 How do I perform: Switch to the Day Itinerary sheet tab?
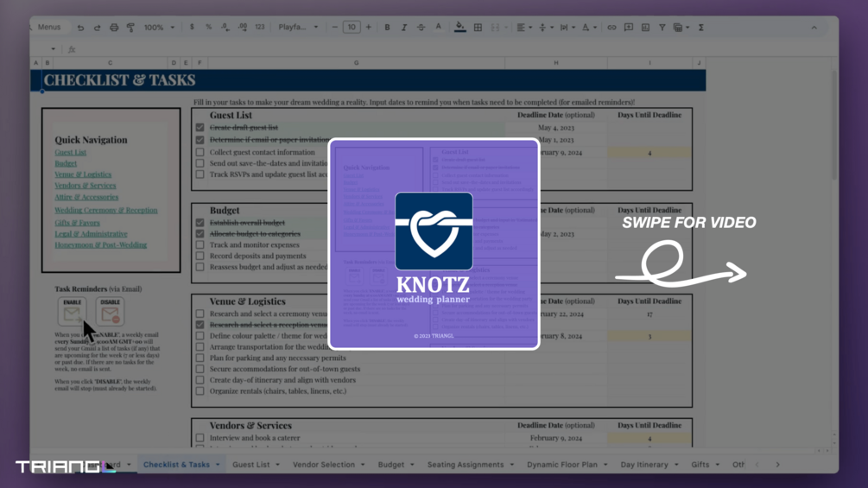tap(644, 465)
